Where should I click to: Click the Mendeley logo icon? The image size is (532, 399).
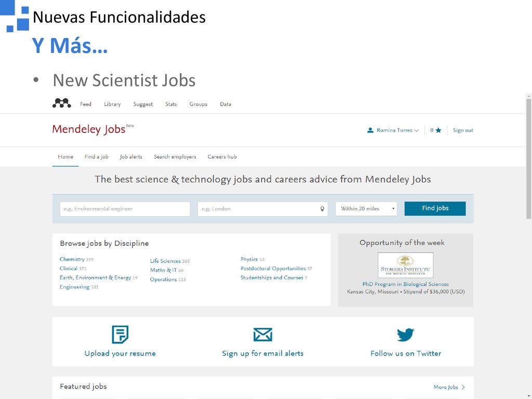pyautogui.click(x=62, y=103)
